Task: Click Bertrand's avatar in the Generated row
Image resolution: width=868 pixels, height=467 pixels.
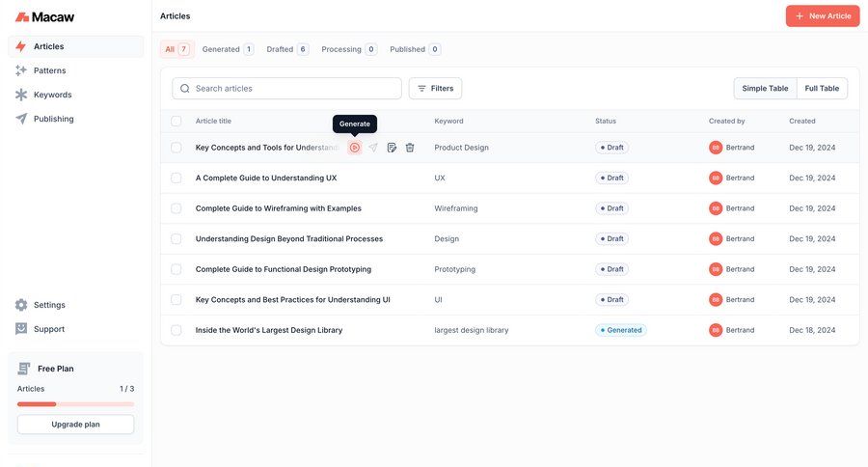Action: point(716,330)
